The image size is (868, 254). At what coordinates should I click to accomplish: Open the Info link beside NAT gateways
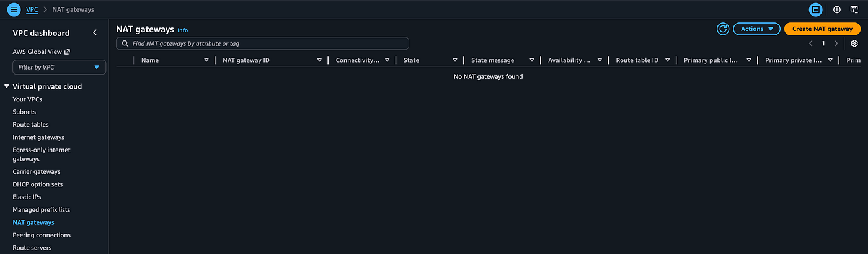tap(182, 30)
